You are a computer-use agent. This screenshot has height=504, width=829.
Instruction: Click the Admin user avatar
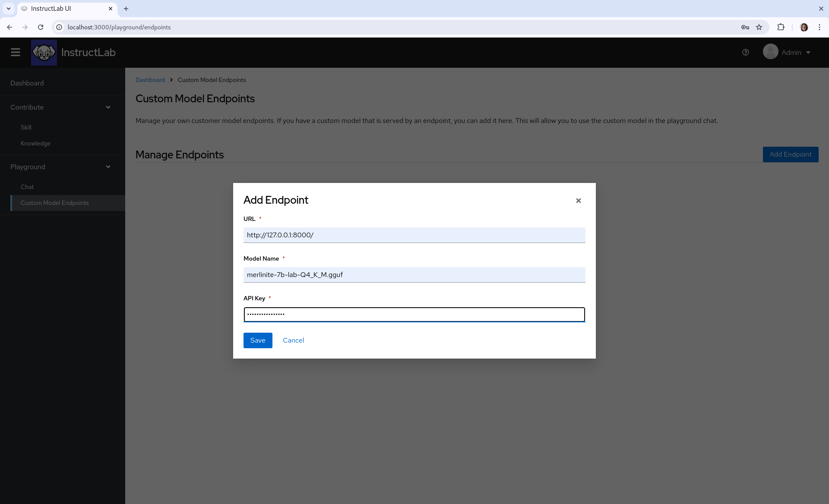coord(770,52)
